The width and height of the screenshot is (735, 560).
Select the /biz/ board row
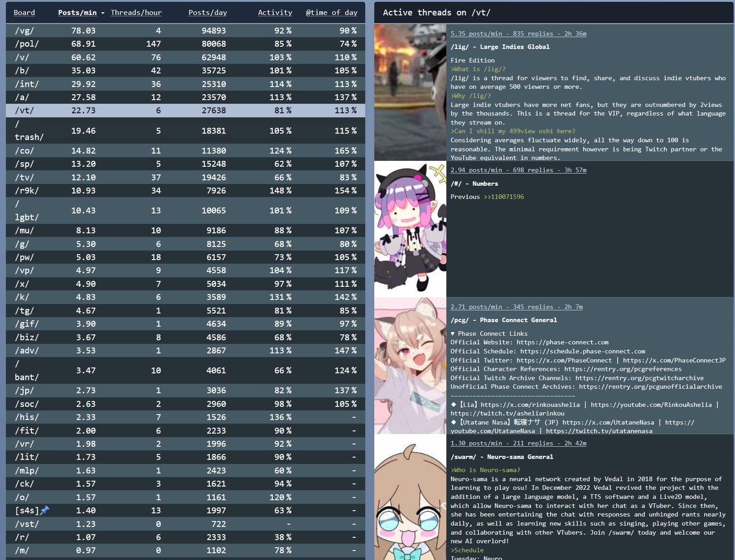(x=185, y=337)
